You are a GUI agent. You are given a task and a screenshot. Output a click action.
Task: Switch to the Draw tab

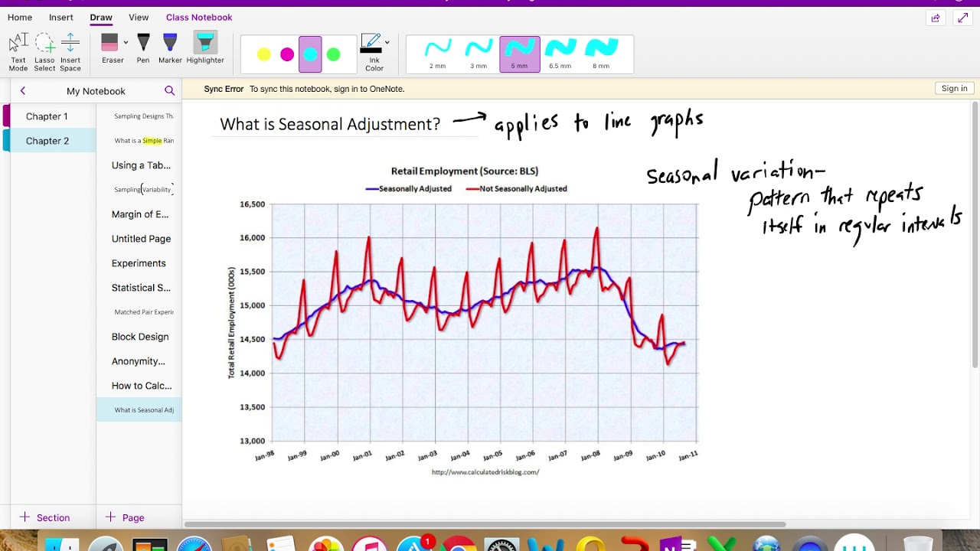tap(101, 17)
